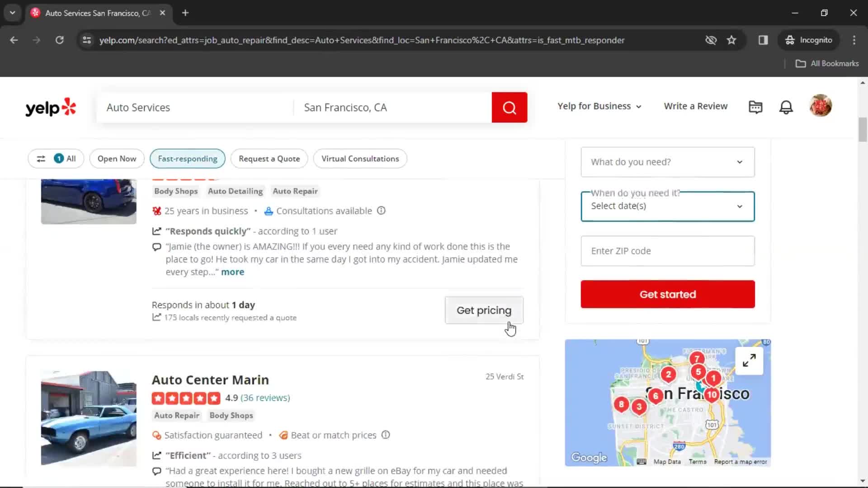This screenshot has height=488, width=868.
Task: Click the notifications bell icon
Action: 786,107
